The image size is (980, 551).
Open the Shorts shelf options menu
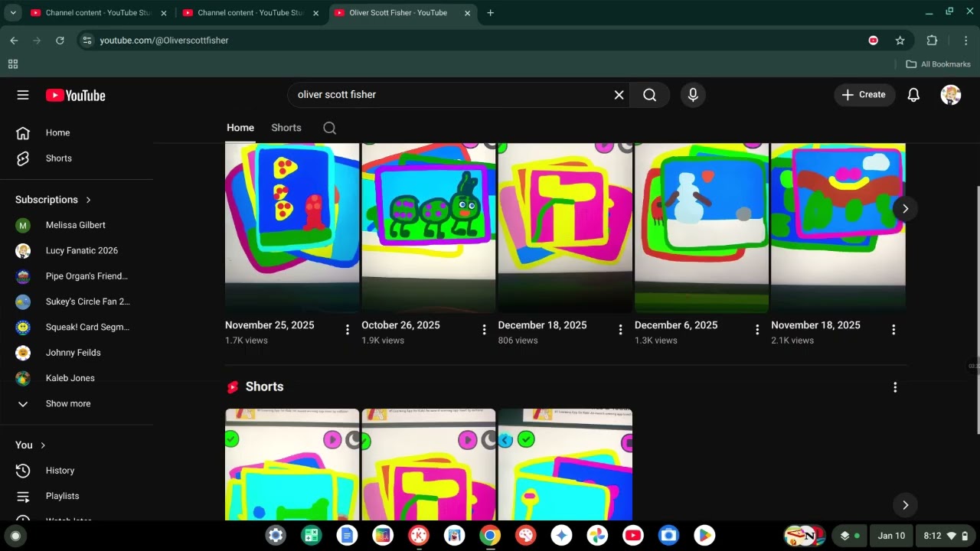coord(895,387)
